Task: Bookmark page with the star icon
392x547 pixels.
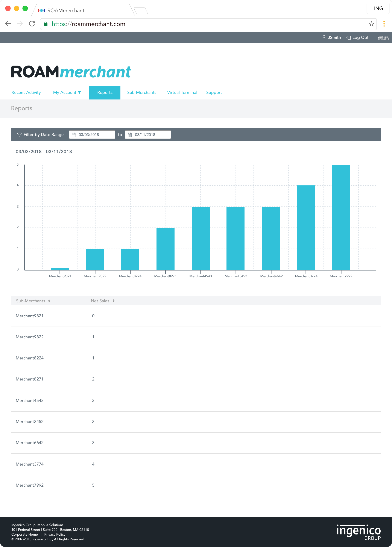Action: [x=371, y=24]
